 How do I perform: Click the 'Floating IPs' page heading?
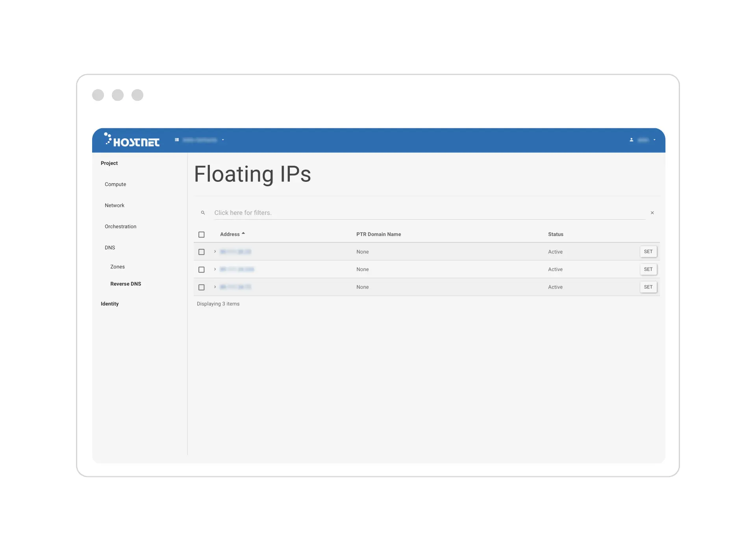[252, 174]
